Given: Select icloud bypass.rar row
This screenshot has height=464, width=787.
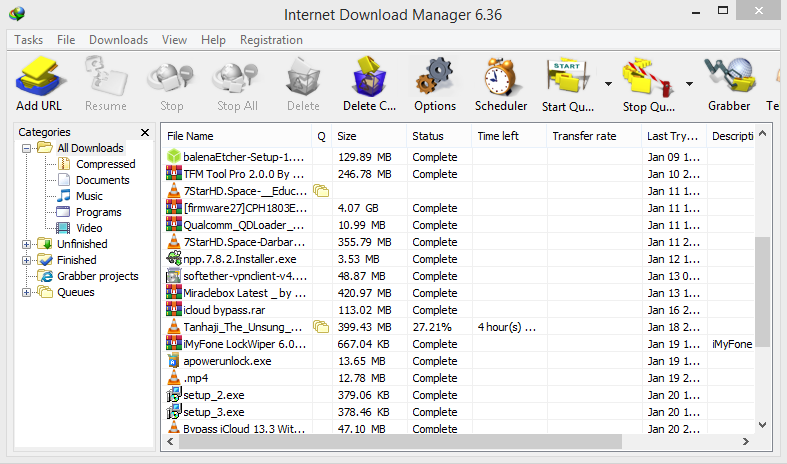Looking at the screenshot, I should point(458,310).
